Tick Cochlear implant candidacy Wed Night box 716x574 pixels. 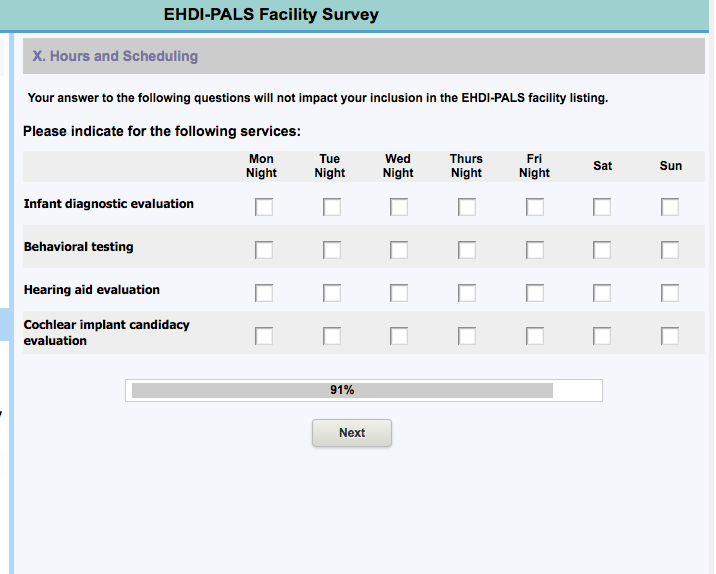tap(399, 336)
